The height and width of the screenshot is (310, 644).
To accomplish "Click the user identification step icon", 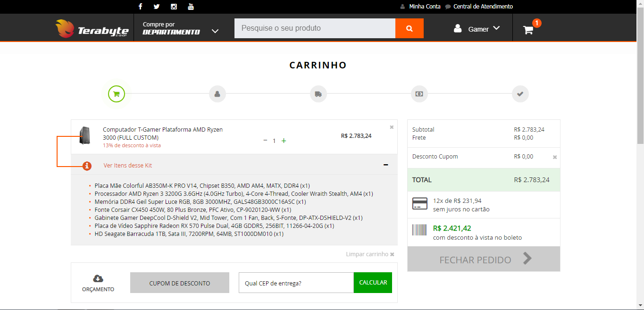I will point(217,94).
